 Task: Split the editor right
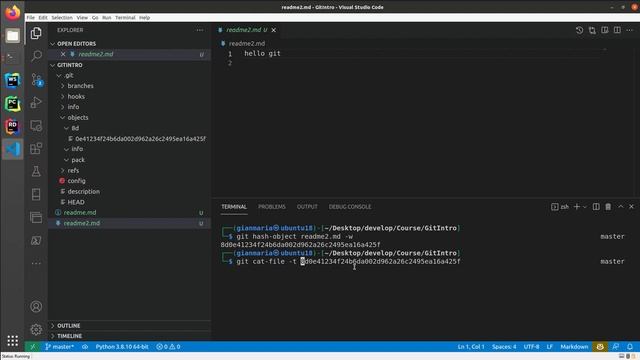[617, 30]
